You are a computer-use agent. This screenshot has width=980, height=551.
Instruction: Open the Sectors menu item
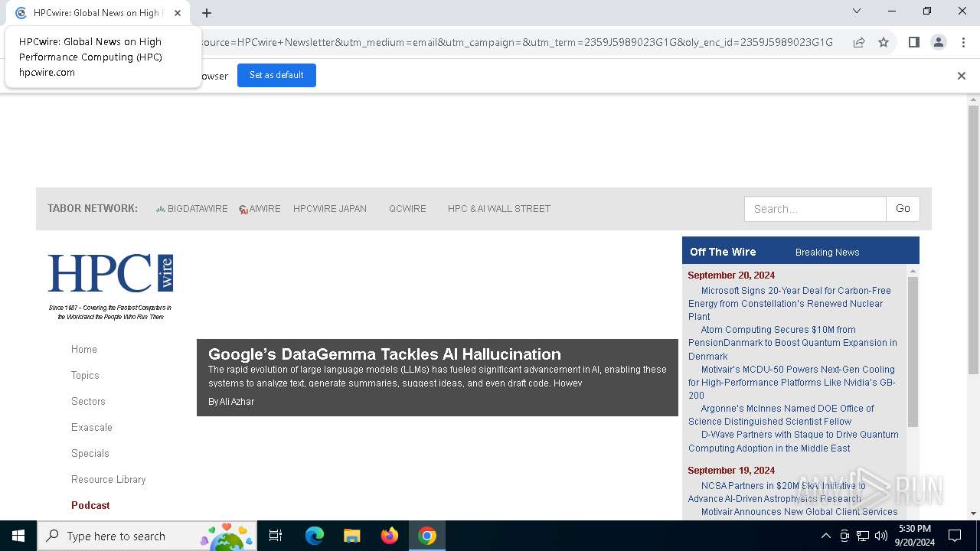pos(88,401)
